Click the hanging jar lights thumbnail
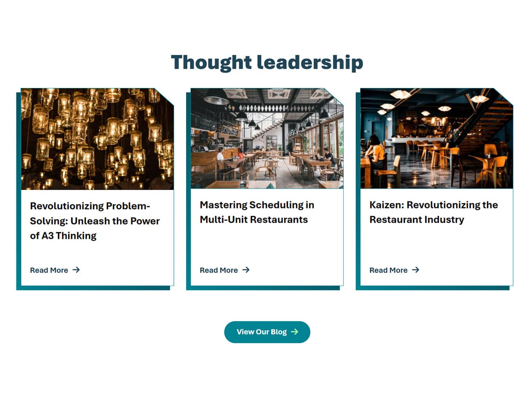The height and width of the screenshot is (393, 532). pos(97,139)
